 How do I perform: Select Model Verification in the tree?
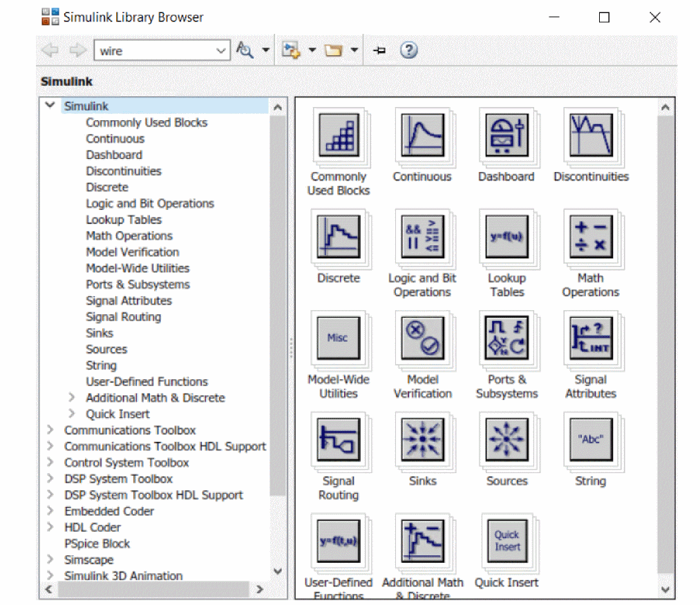coord(133,252)
